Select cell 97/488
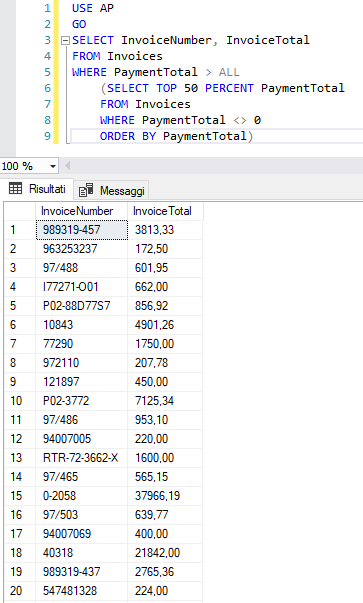363x603 pixels. click(82, 268)
